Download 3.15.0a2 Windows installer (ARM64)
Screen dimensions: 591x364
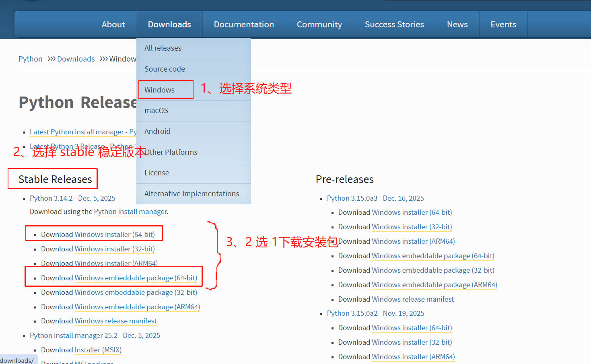coord(414,357)
